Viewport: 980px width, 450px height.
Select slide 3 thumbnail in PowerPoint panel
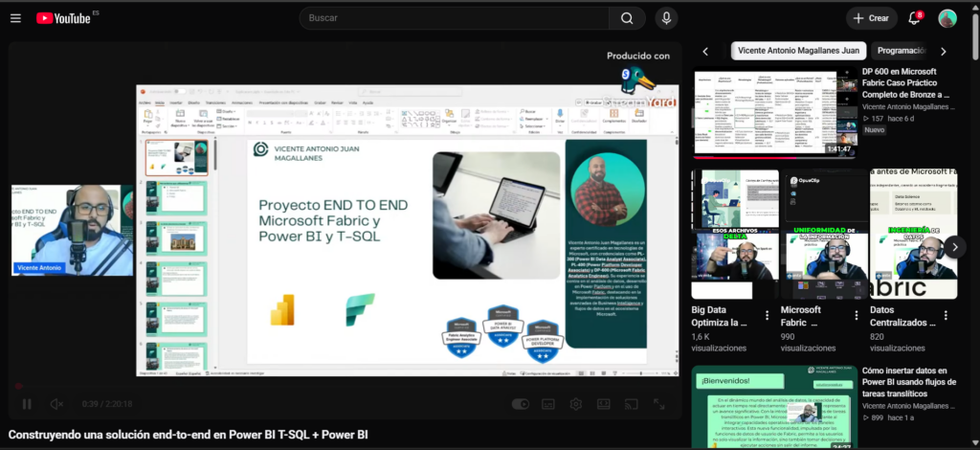pyautogui.click(x=176, y=236)
